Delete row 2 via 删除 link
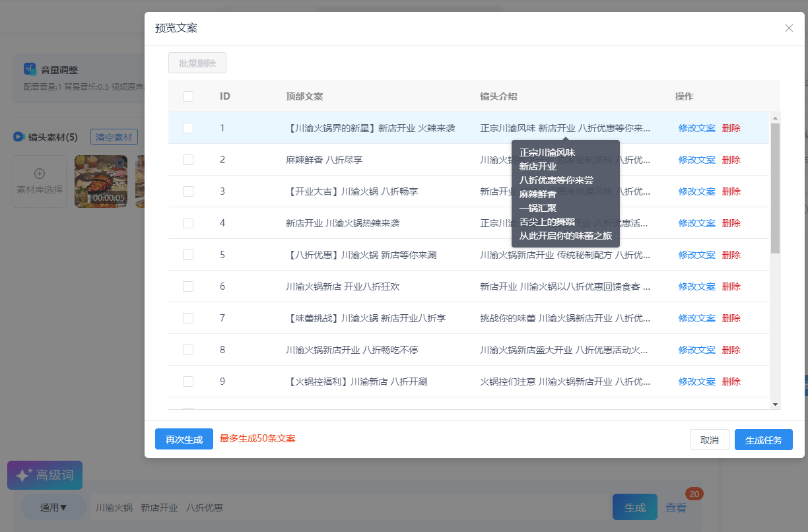808x532 pixels. [x=731, y=160]
